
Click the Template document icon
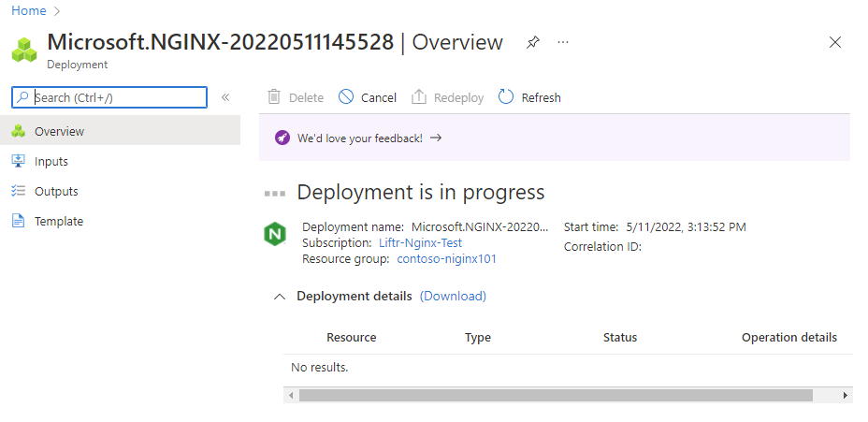click(19, 221)
